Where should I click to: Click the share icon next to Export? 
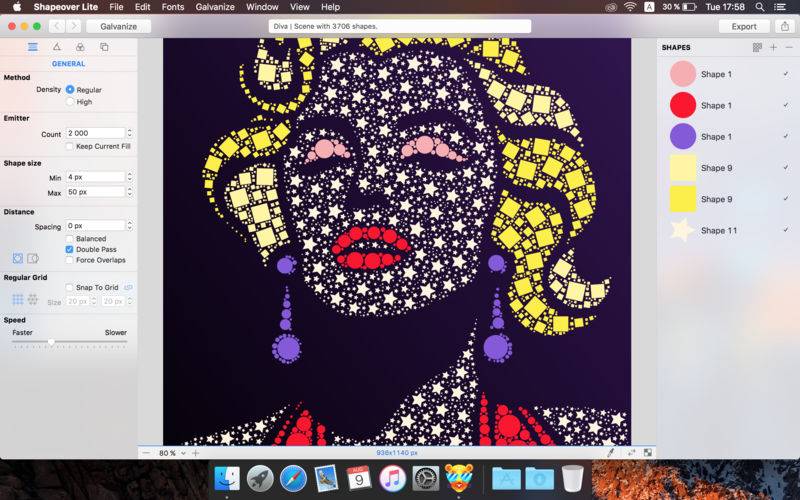[784, 27]
